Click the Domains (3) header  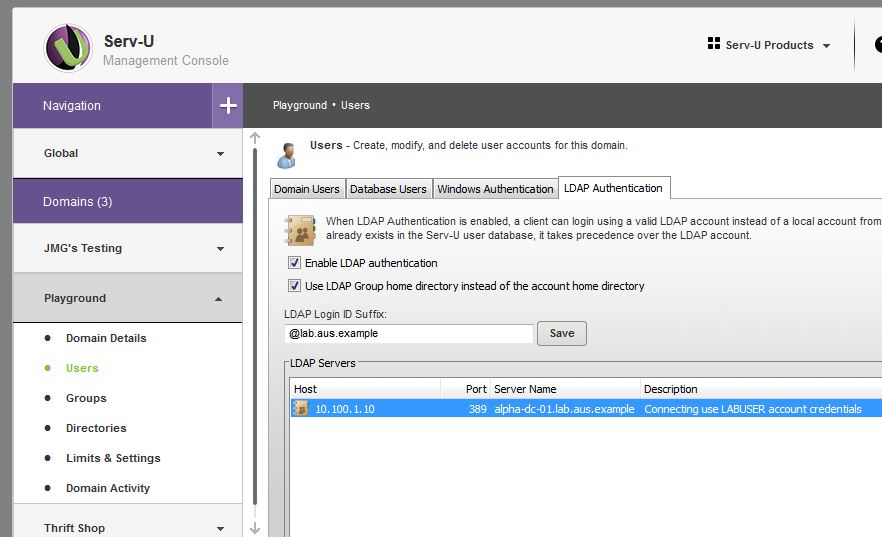tap(128, 201)
